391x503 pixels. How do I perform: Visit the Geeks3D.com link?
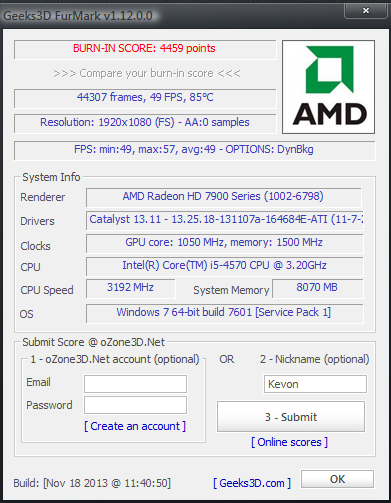pyautogui.click(x=252, y=483)
